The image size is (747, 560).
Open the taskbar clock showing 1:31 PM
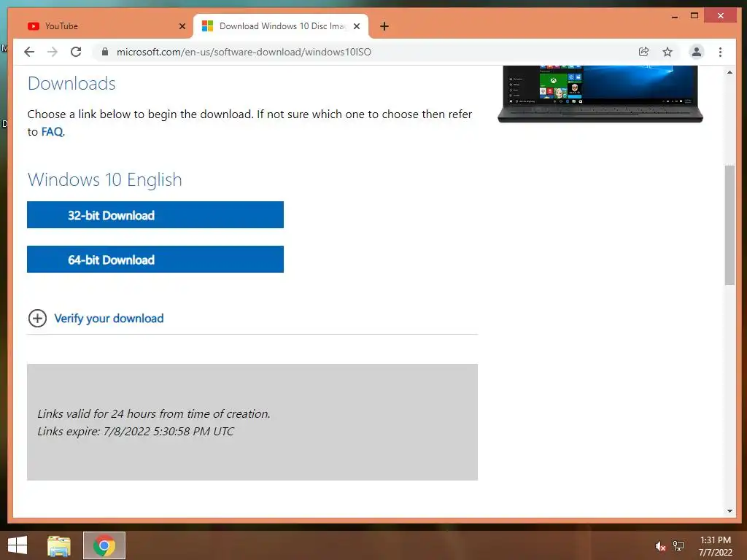pos(715,545)
